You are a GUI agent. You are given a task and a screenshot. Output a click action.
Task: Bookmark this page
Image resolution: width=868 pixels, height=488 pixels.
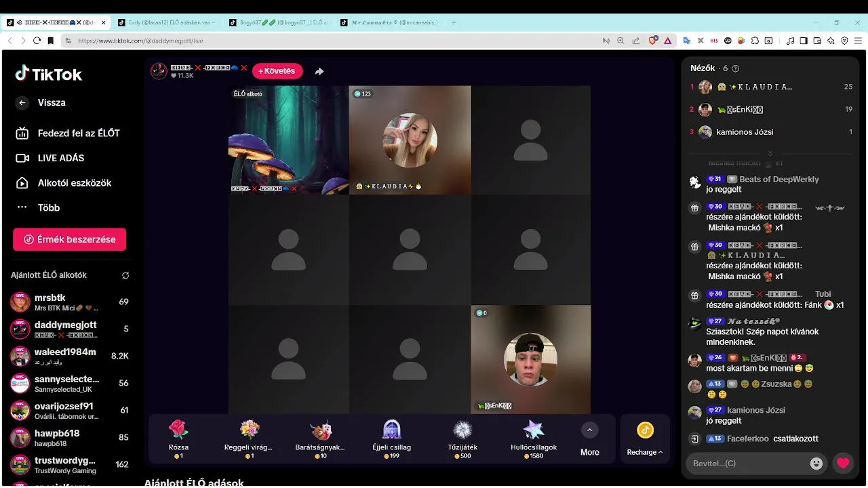(51, 41)
